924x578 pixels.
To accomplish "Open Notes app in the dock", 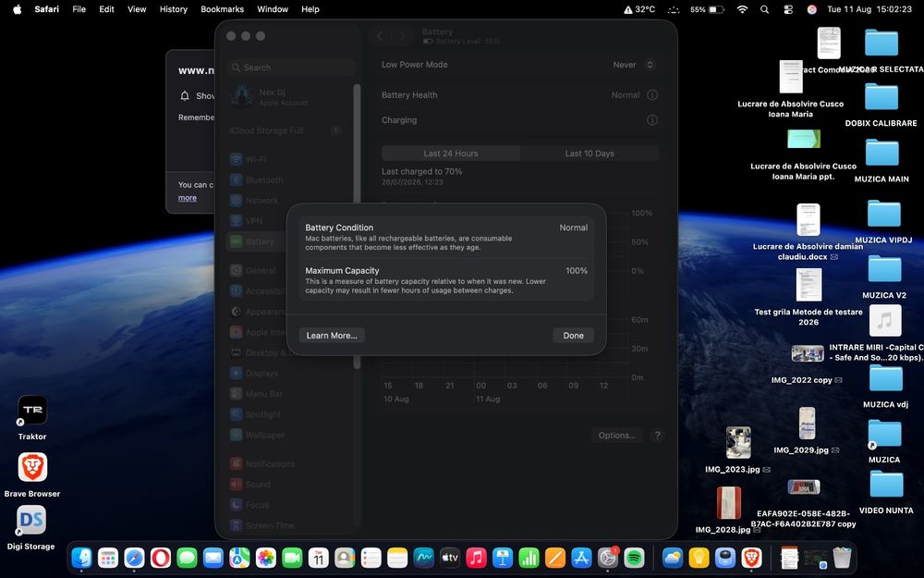I will point(397,558).
